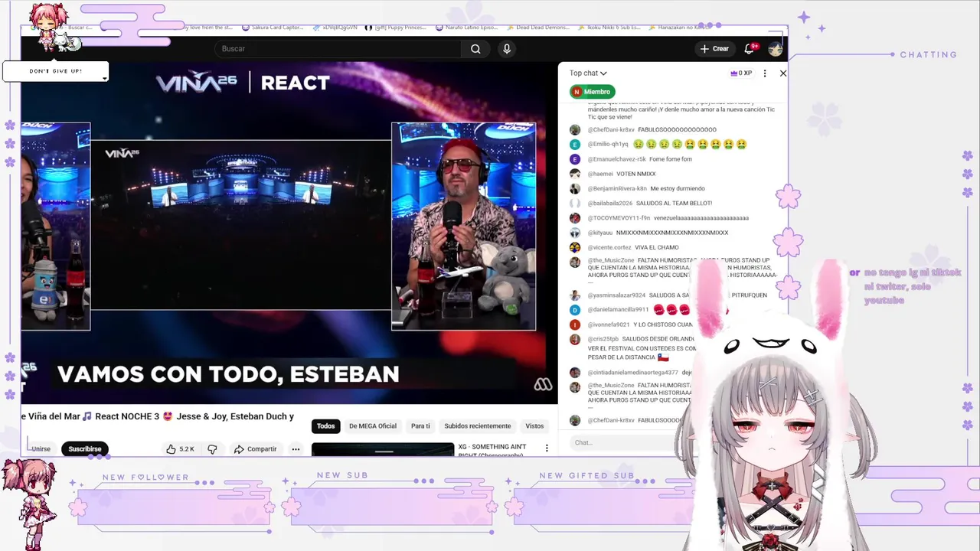Click the Compartir share button
980x551 pixels.
pos(256,449)
